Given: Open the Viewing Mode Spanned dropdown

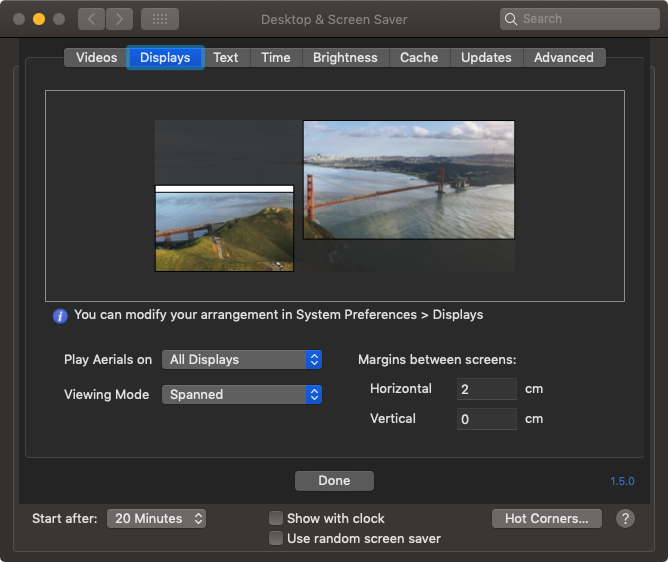Looking at the screenshot, I should pos(242,395).
